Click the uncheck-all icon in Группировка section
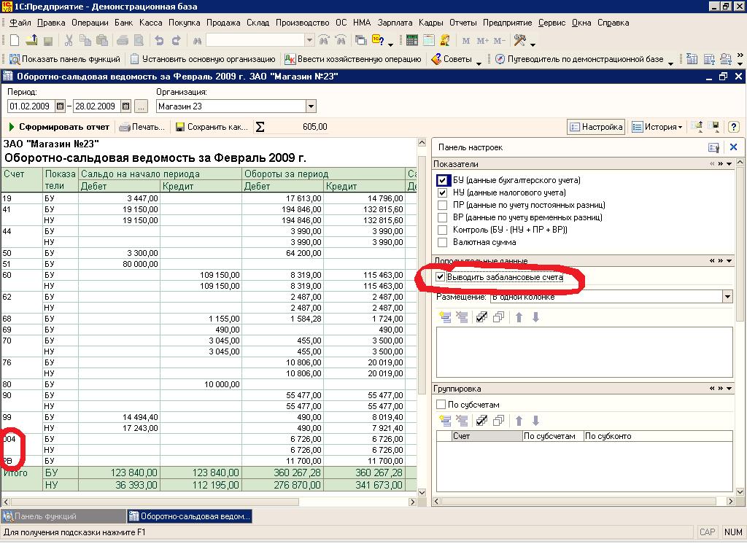This screenshot has width=747, height=560. [x=498, y=421]
